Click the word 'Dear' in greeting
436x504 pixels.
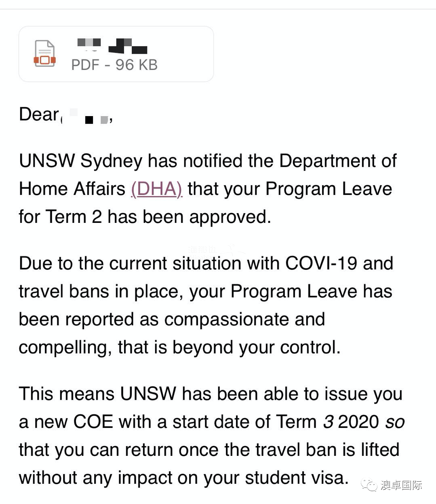[x=39, y=114]
